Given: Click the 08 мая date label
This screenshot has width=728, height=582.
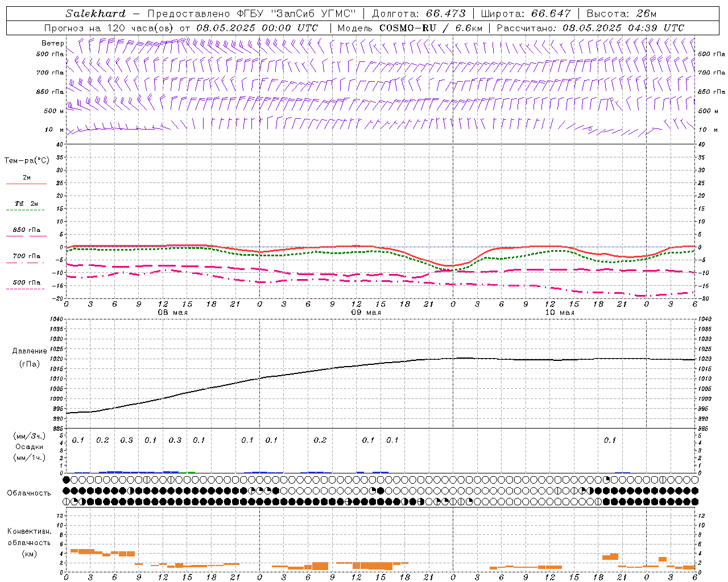Looking at the screenshot, I should [x=173, y=313].
